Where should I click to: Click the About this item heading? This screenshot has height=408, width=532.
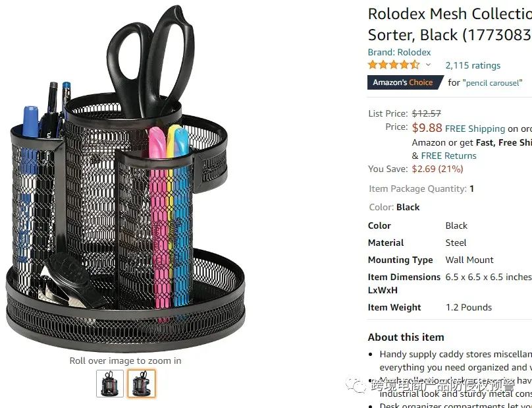[406, 337]
